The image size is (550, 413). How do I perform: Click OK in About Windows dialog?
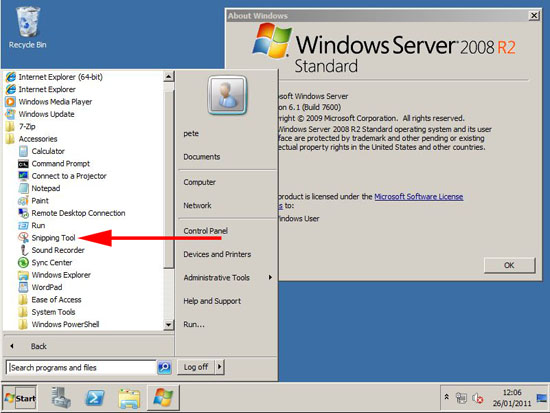tap(510, 265)
